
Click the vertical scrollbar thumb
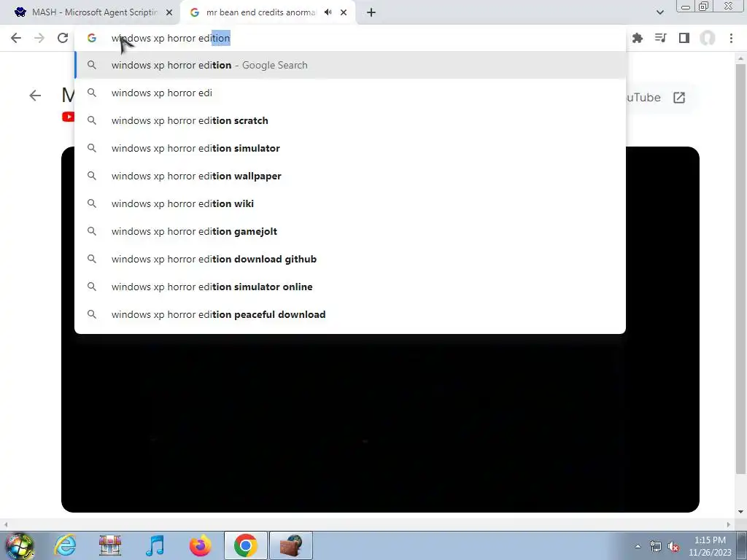pos(740,269)
